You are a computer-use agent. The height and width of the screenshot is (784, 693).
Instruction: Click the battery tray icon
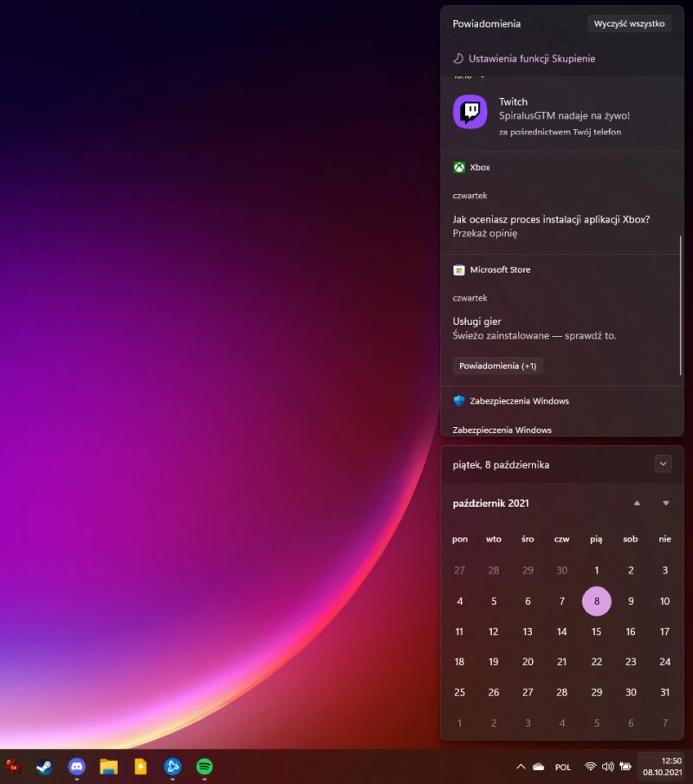pos(625,767)
